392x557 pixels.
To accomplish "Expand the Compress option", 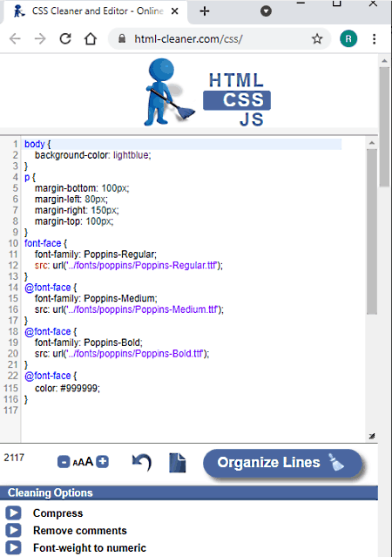I will click(13, 513).
